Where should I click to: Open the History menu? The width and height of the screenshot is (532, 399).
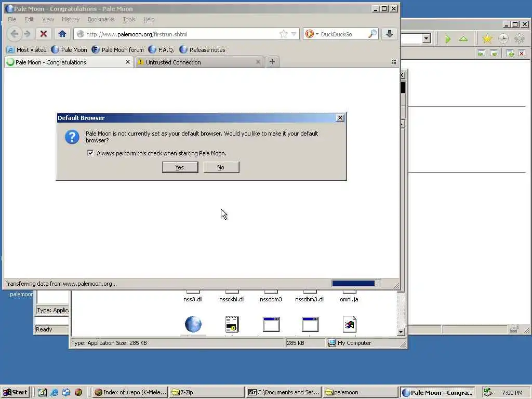click(71, 19)
